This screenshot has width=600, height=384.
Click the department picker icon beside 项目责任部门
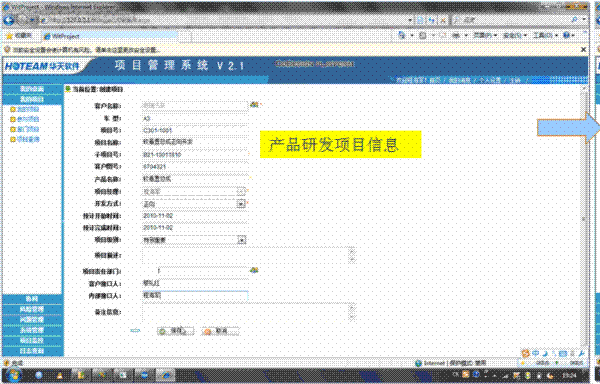click(254, 270)
